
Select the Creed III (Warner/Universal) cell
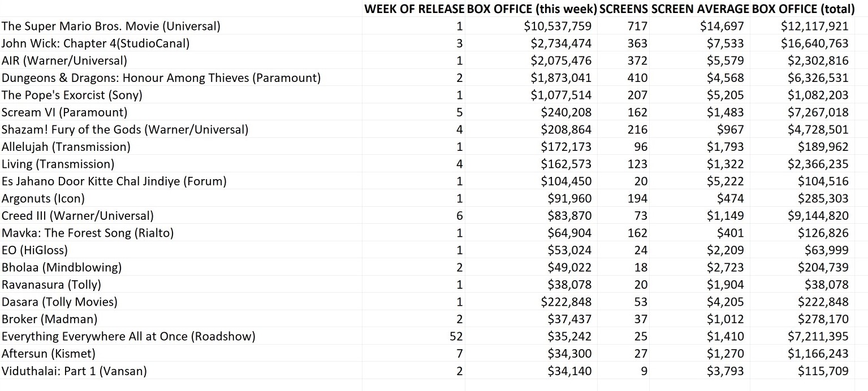[x=77, y=216]
